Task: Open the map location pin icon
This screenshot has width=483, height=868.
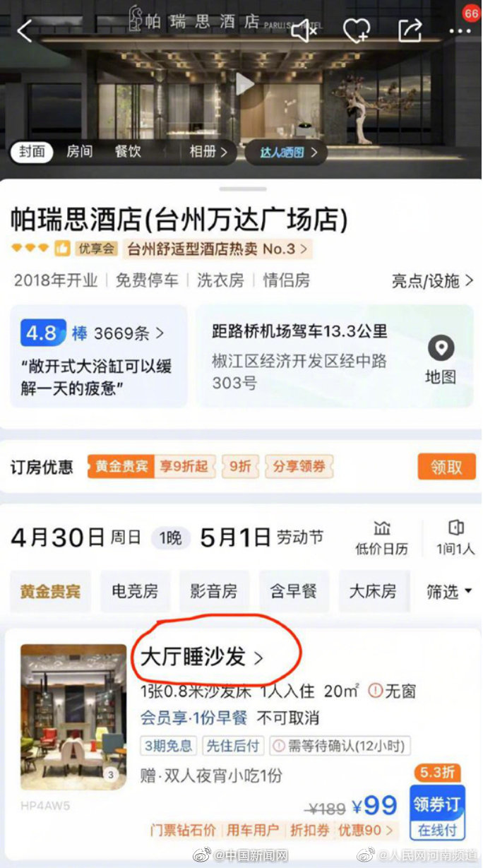Action: pos(441,348)
